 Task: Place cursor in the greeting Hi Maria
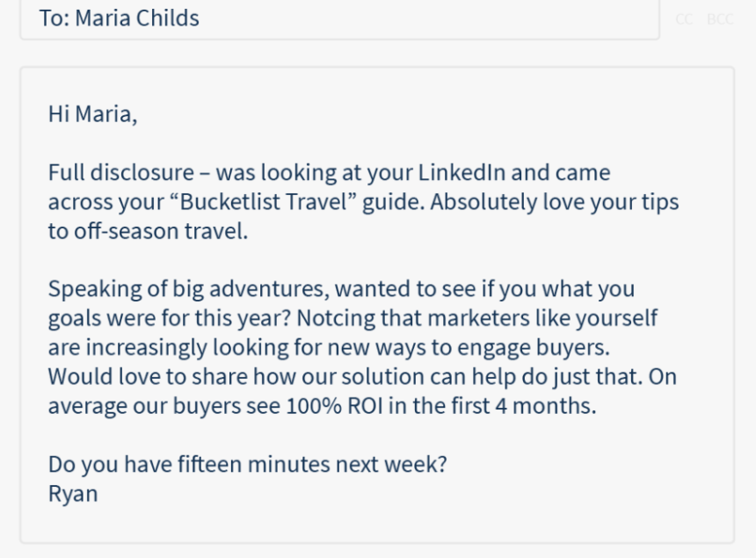pyautogui.click(x=92, y=115)
